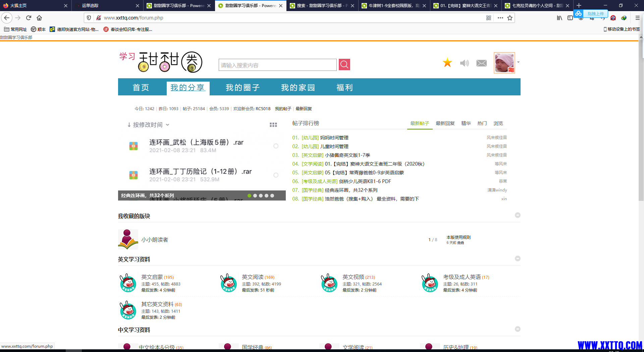Open a new browser tab
Screen dimensions: 644x352
click(x=579, y=5)
